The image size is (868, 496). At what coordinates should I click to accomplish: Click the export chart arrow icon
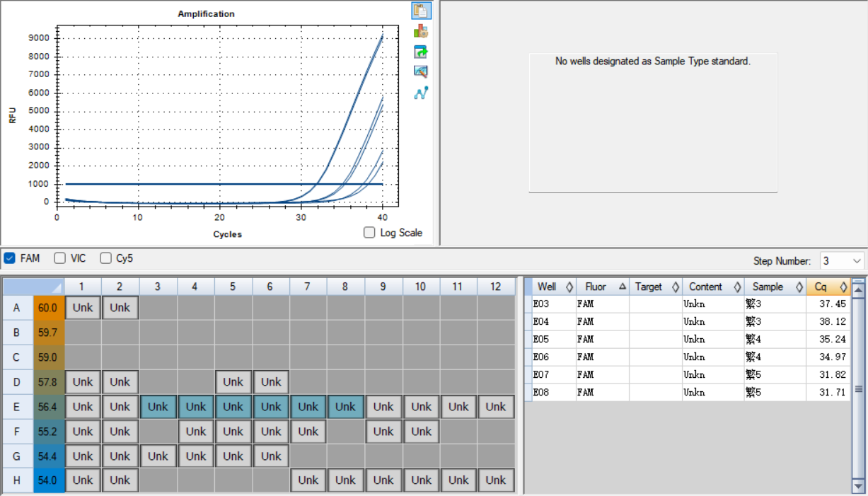tap(421, 52)
